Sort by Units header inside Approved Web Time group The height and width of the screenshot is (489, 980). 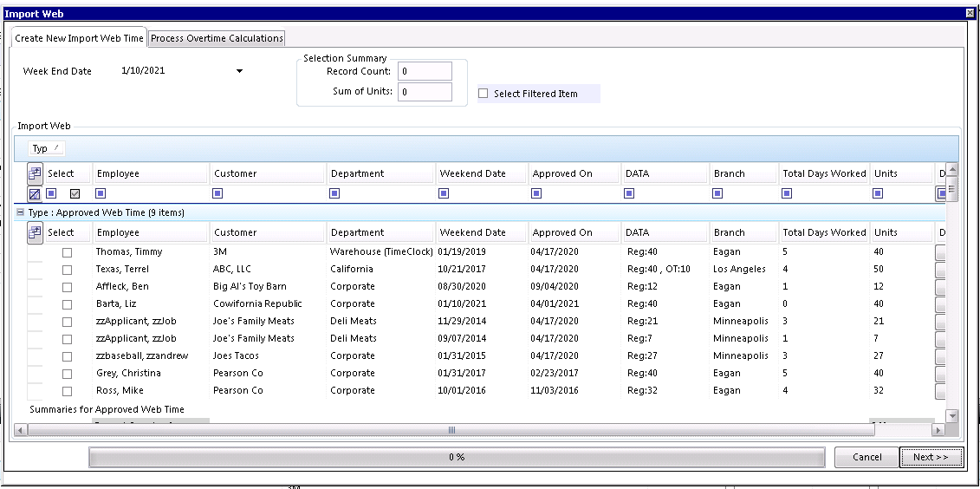tap(902, 232)
